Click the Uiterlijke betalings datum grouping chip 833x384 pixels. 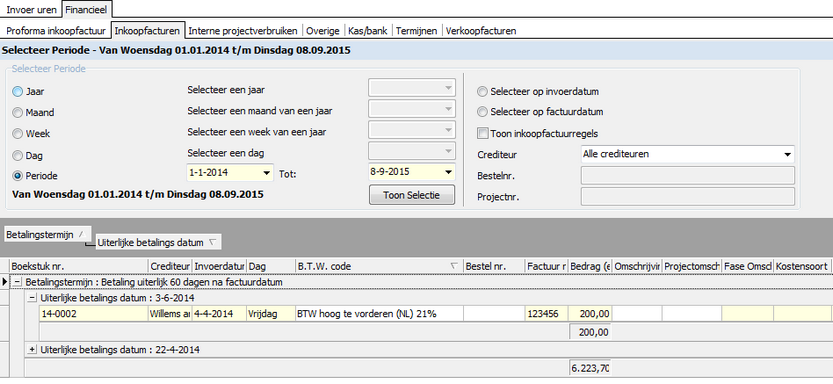pos(157,242)
